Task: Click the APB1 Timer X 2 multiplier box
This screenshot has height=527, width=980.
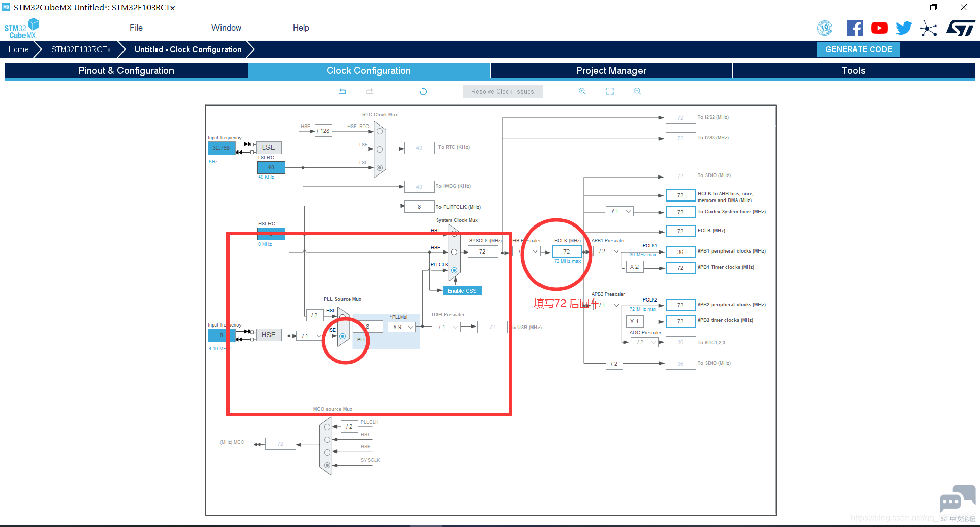Action: 634,267
